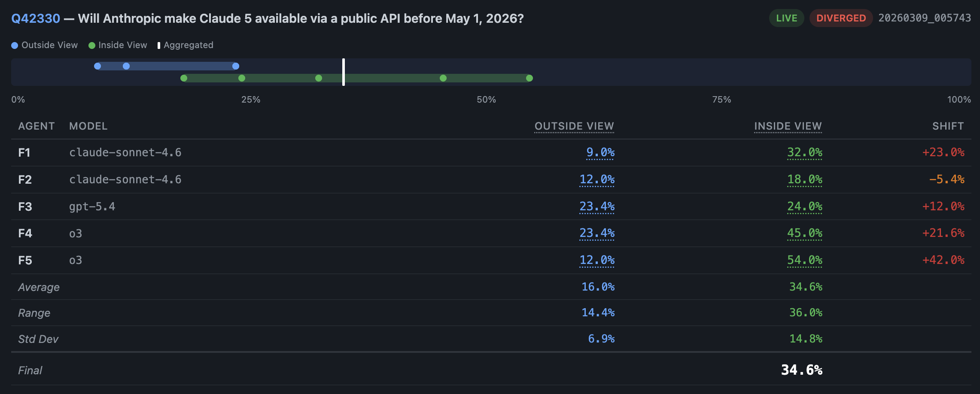This screenshot has width=980, height=394.
Task: Open the Q42330 question link
Action: point(35,18)
